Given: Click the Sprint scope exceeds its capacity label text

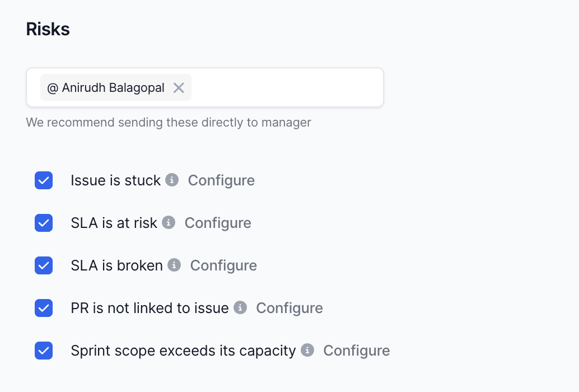Looking at the screenshot, I should point(183,351).
